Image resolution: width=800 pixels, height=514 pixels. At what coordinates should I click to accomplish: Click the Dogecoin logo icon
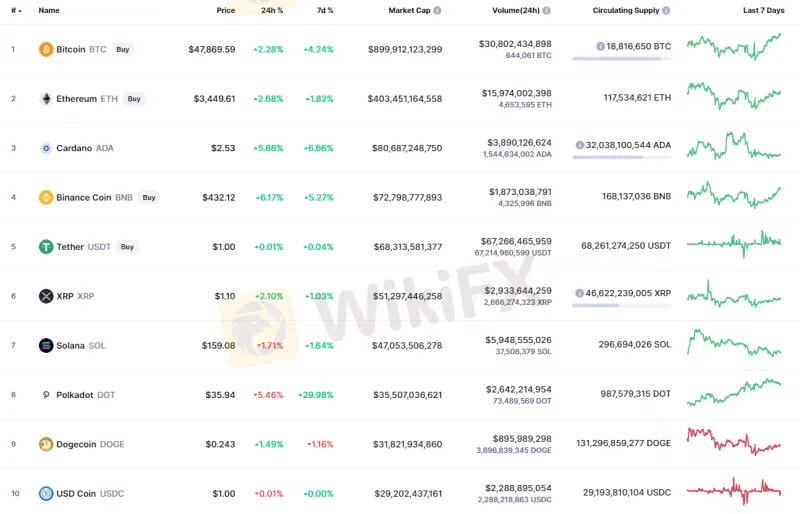(46, 444)
